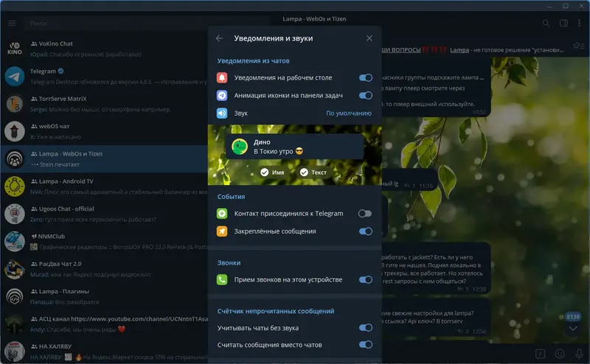Click the orange pinned messages icon
Image resolution: width=590 pixels, height=364 pixels.
click(222, 231)
